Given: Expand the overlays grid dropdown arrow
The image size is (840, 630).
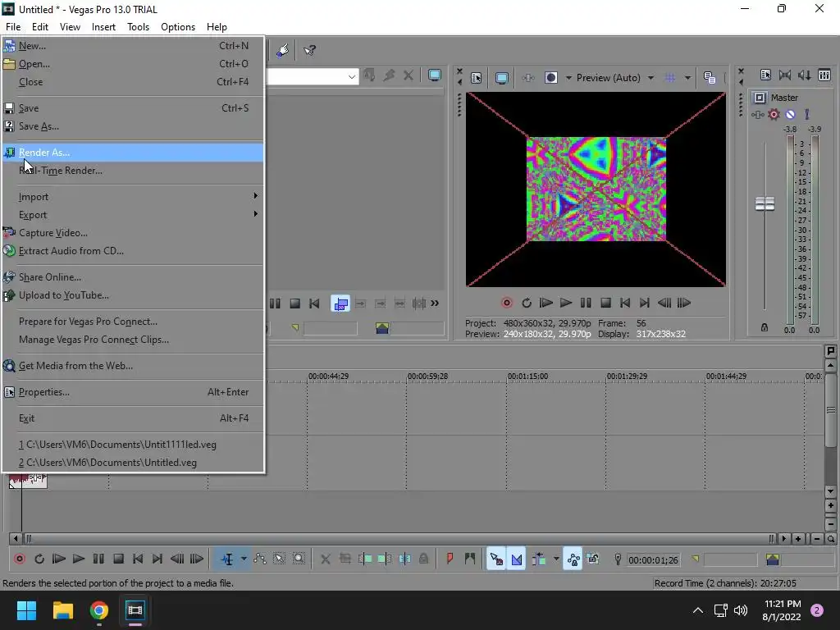Looking at the screenshot, I should [x=687, y=78].
